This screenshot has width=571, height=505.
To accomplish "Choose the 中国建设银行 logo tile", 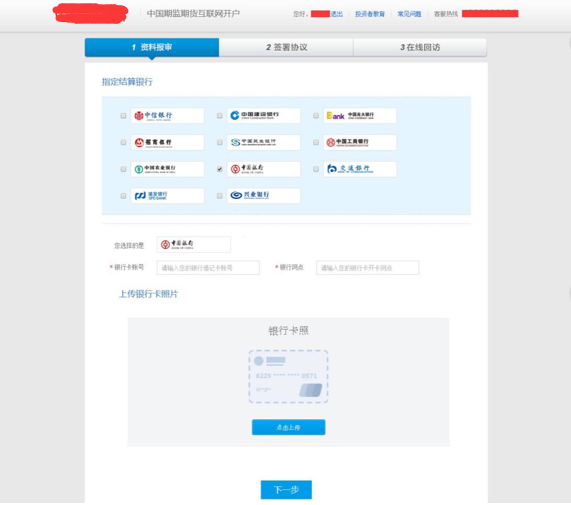I will point(264,115).
